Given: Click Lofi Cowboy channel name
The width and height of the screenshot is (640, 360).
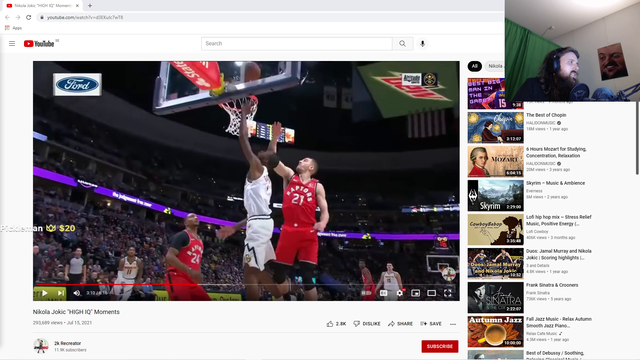Looking at the screenshot, I should tap(538, 231).
